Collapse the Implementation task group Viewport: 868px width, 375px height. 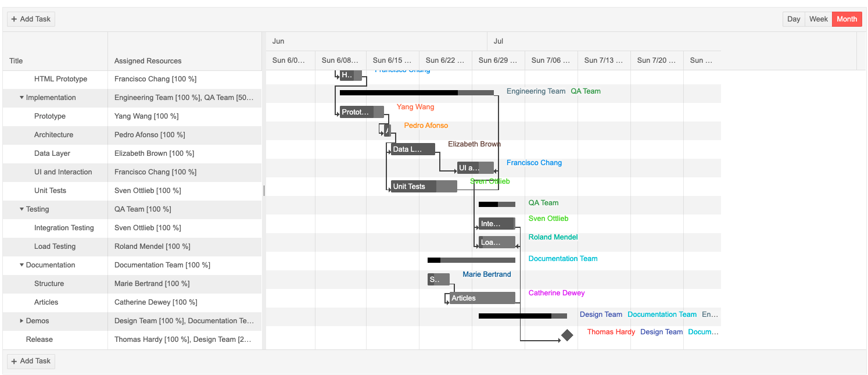(x=22, y=98)
